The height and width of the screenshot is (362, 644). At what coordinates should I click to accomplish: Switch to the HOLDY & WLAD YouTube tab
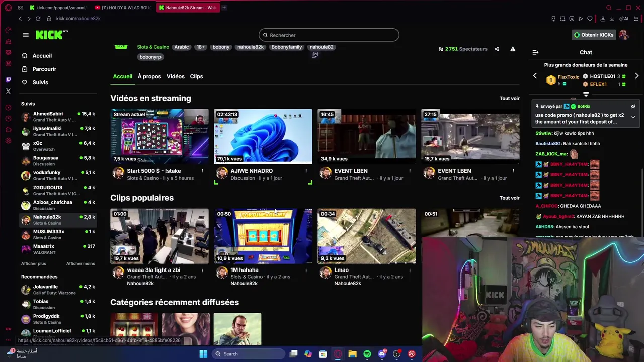(x=123, y=8)
